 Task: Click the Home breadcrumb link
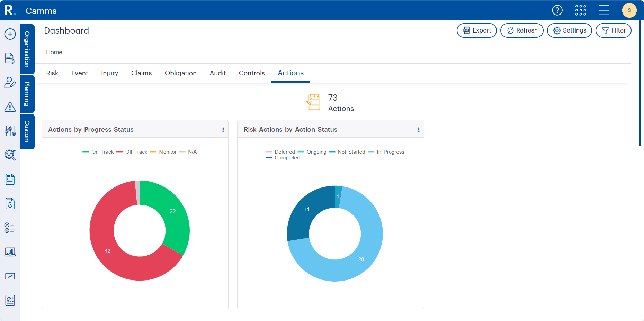point(54,52)
